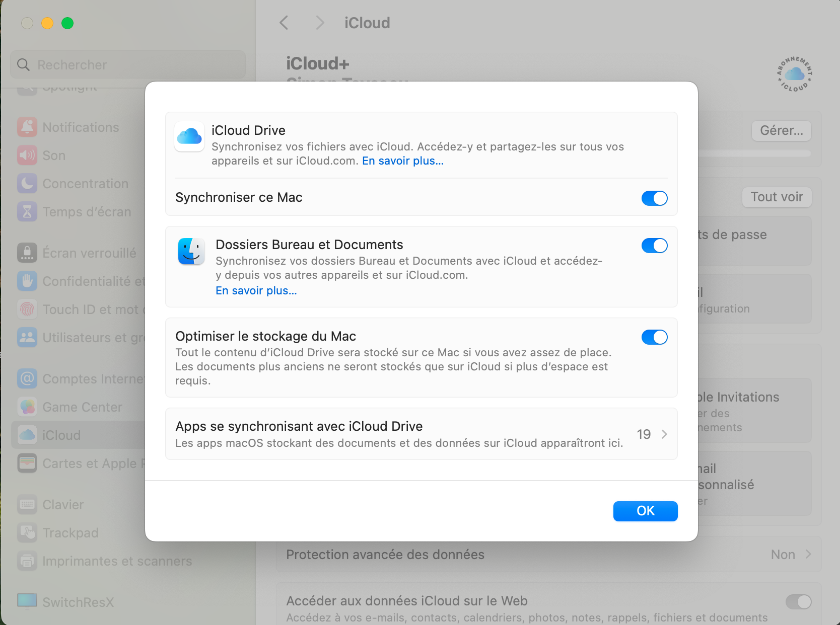Image resolution: width=840 pixels, height=625 pixels.
Task: Click the Cartes et Apple Pay icon
Action: (27, 463)
